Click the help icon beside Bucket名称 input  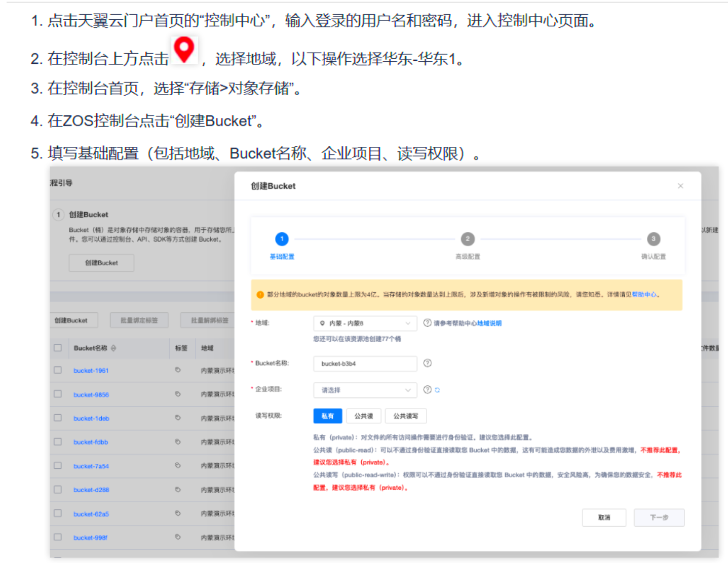(x=427, y=363)
